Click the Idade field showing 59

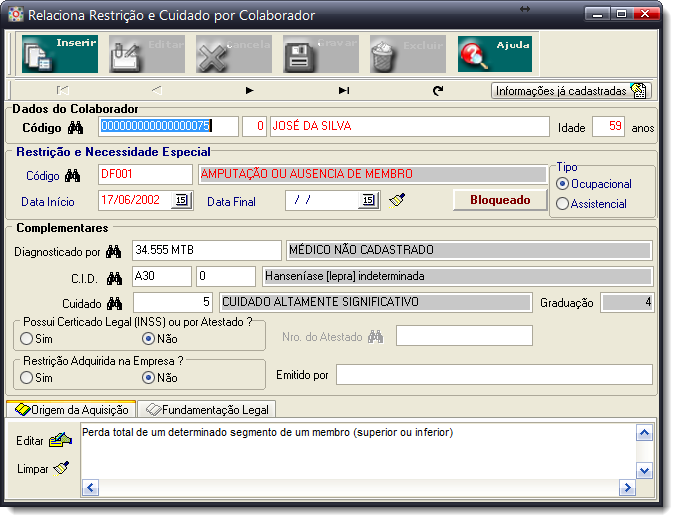point(608,126)
